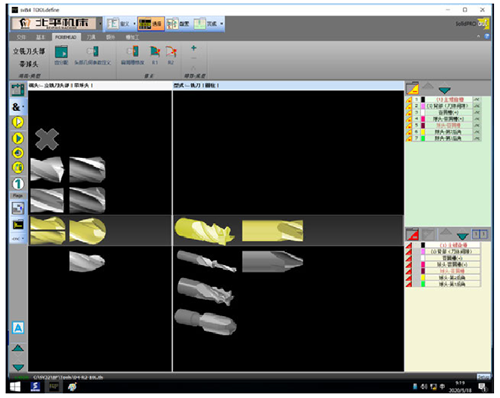Expand the first top toolbar button's dropdown arrow

coord(134,24)
